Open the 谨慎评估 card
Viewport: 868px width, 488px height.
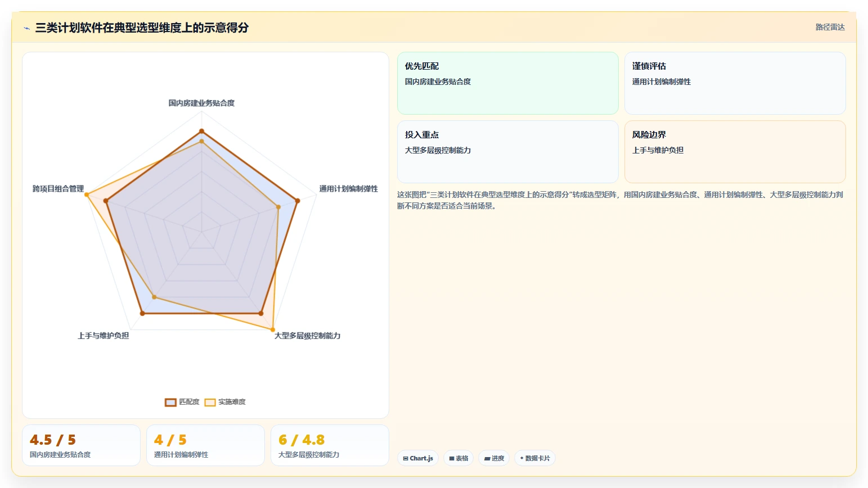pyautogui.click(x=735, y=83)
